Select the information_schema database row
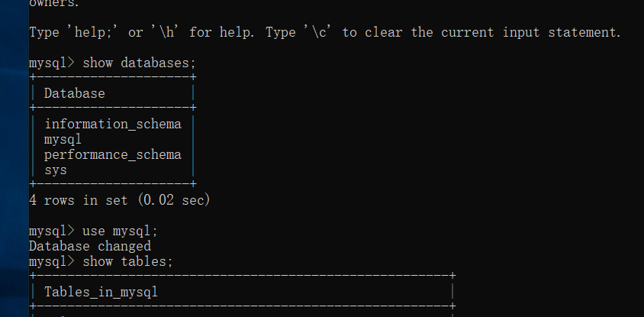Image resolution: width=644 pixels, height=317 pixels. [x=112, y=124]
